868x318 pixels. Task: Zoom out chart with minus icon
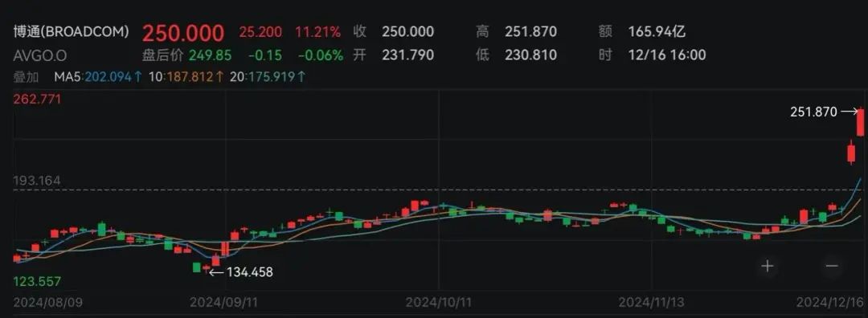[832, 266]
